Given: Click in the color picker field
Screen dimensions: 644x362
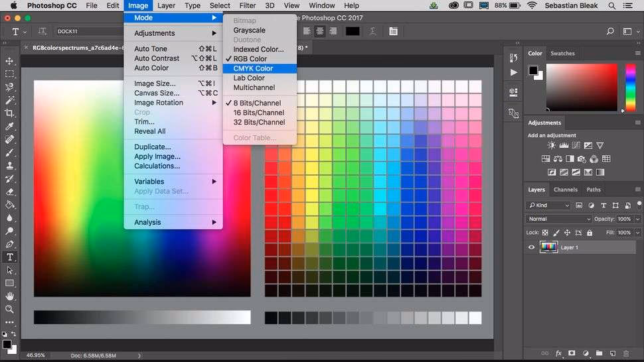Looking at the screenshot, I should click(x=581, y=87).
